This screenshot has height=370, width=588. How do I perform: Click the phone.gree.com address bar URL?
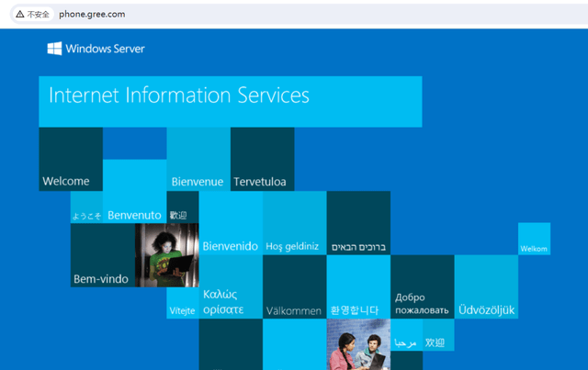click(x=92, y=15)
